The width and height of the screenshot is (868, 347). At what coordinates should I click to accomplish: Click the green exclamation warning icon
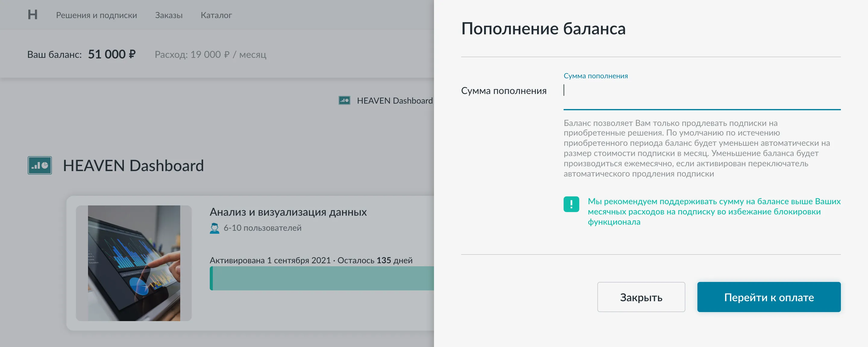571,204
